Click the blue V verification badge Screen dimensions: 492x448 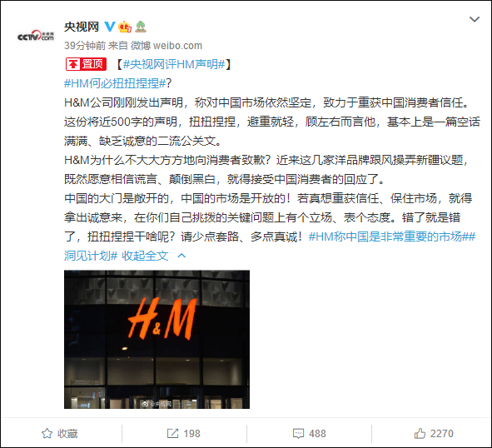click(x=110, y=27)
